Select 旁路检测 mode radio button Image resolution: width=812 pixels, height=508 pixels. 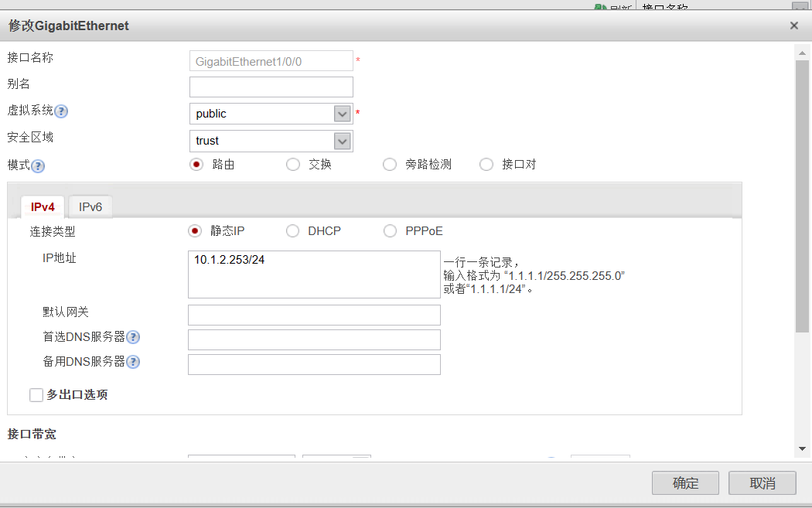coord(390,165)
